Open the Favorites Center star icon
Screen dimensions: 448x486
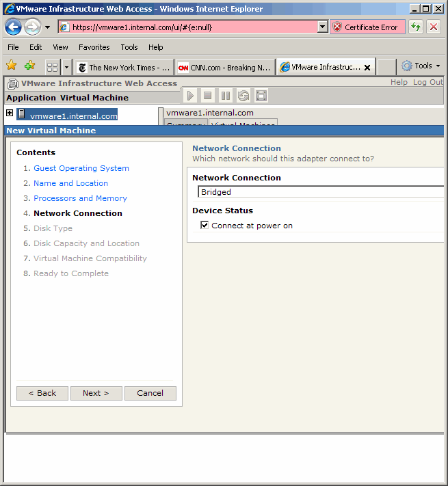tap(12, 66)
